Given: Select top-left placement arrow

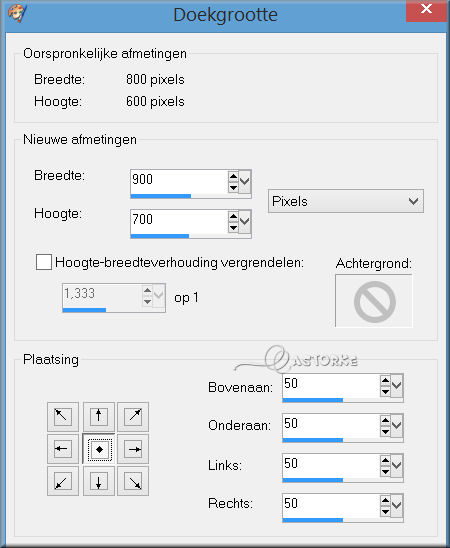Looking at the screenshot, I should [x=63, y=417].
